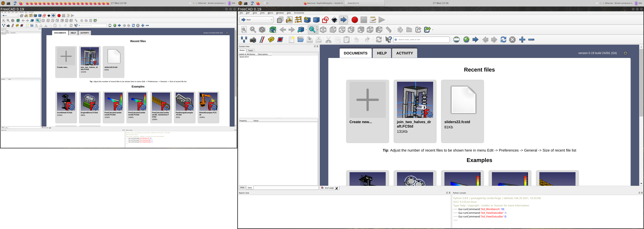The height and width of the screenshot is (229, 644).
Task: Click the isometric view cube icon in larger window
Action: click(323, 30)
